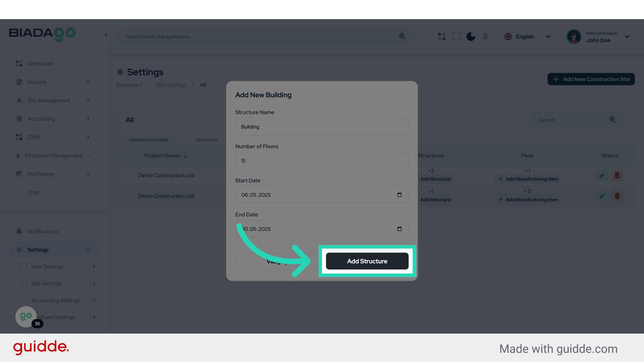
Task: Open the English language dropdown
Action: (x=527, y=37)
